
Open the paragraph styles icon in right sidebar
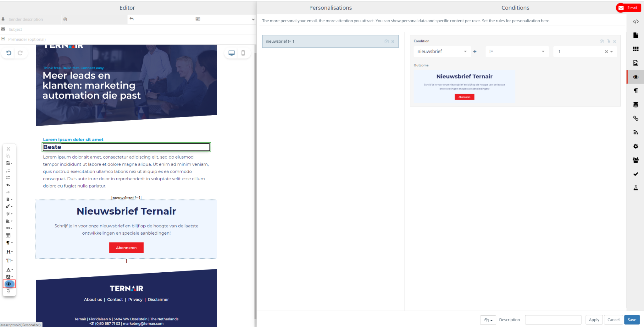pyautogui.click(x=636, y=91)
